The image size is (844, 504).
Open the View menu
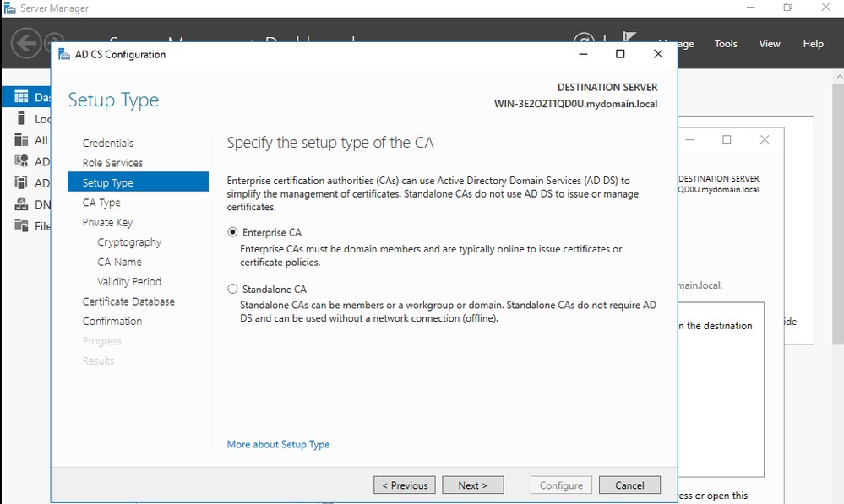[x=769, y=43]
